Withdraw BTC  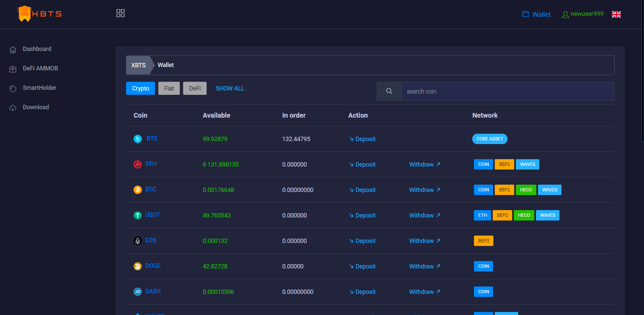[x=425, y=190]
